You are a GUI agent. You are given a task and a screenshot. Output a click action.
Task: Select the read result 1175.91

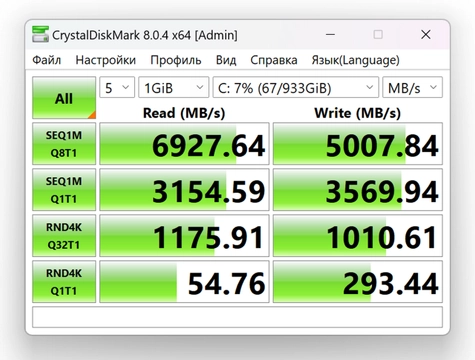point(184,236)
